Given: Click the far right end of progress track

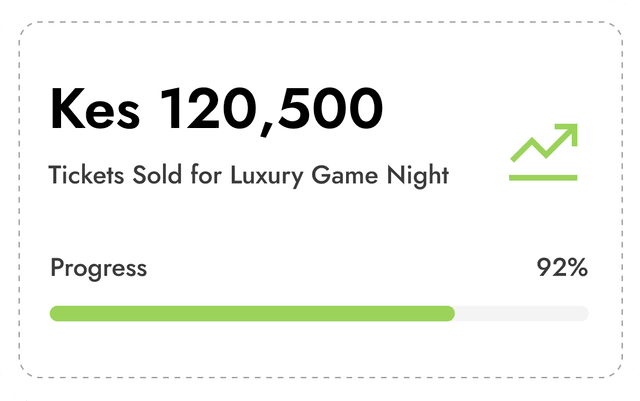Looking at the screenshot, I should point(585,314).
